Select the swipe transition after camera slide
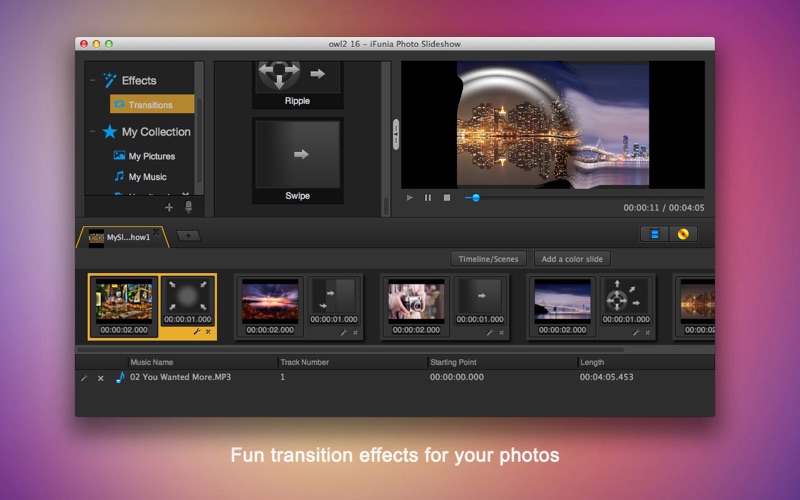 point(480,296)
